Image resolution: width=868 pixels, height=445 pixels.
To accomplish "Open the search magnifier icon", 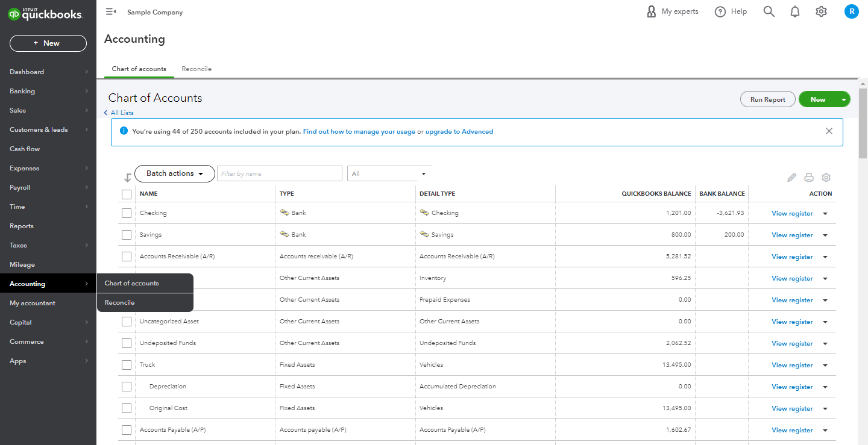I will click(769, 11).
